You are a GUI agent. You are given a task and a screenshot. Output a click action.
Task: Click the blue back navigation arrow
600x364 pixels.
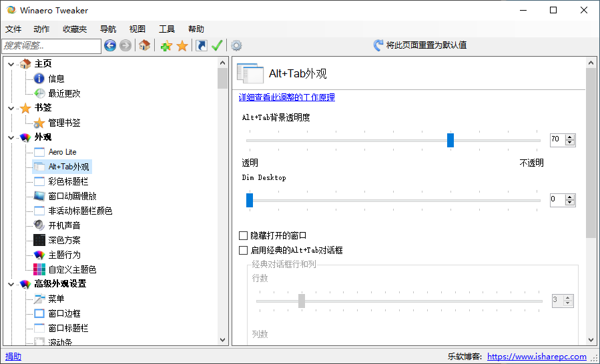coord(110,45)
